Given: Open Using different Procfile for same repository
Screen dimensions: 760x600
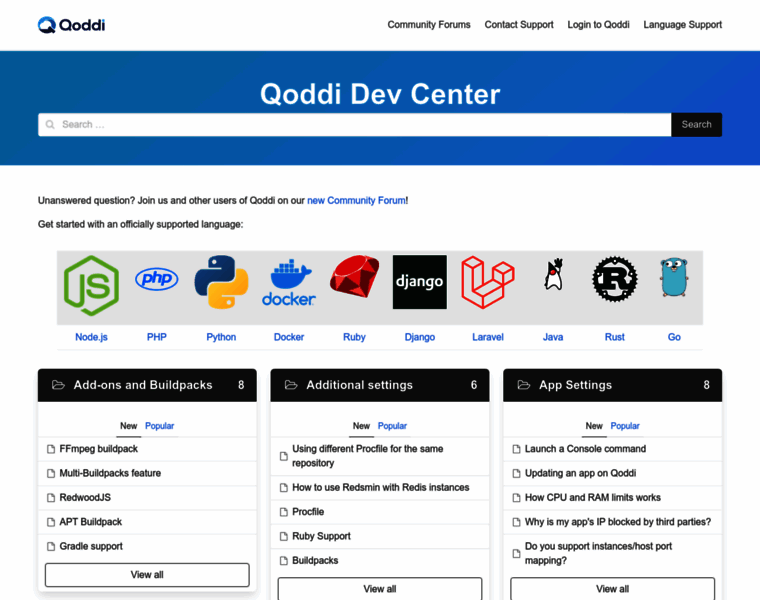Looking at the screenshot, I should coord(367,456).
